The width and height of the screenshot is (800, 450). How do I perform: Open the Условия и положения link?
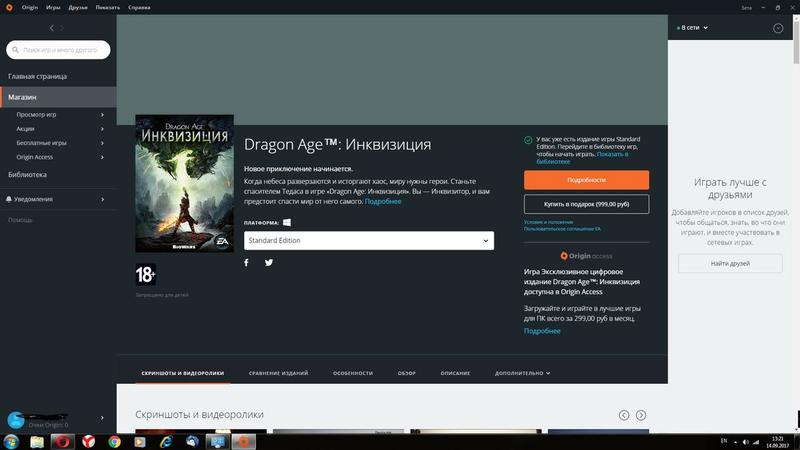[x=548, y=222]
